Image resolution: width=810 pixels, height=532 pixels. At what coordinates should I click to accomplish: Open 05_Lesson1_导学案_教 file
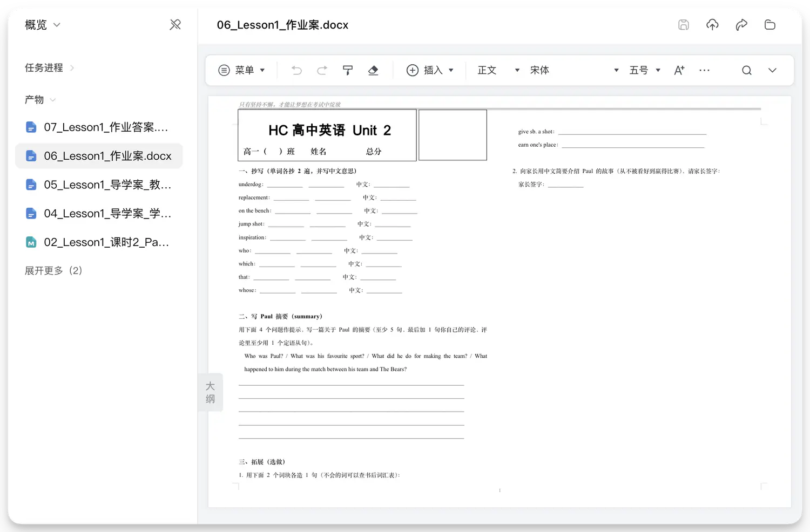tap(99, 185)
